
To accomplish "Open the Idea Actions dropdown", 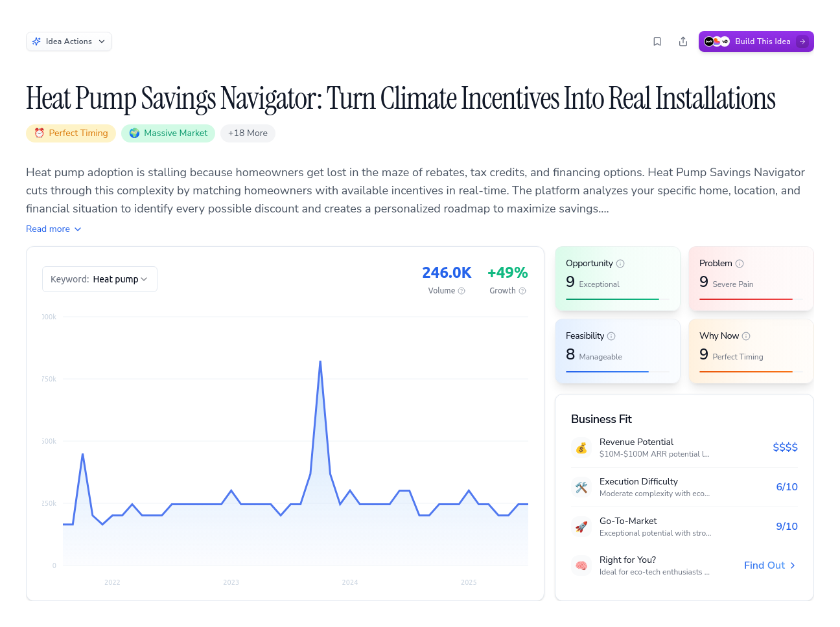I will pyautogui.click(x=69, y=41).
